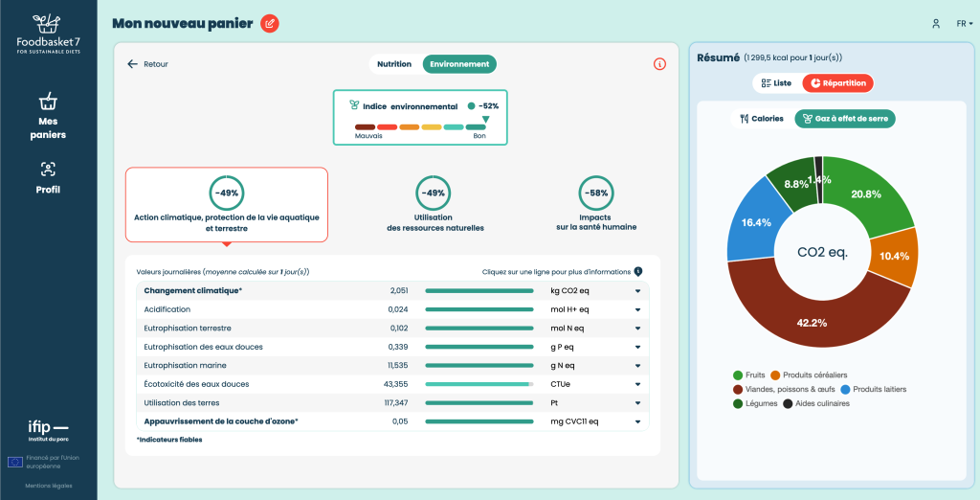Click the back arrow next to Retour
This screenshot has width=980, height=500.
[x=132, y=64]
